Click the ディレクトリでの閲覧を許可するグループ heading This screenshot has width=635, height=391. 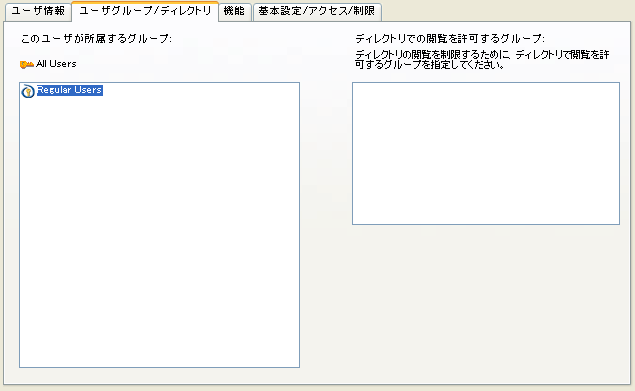(450, 38)
